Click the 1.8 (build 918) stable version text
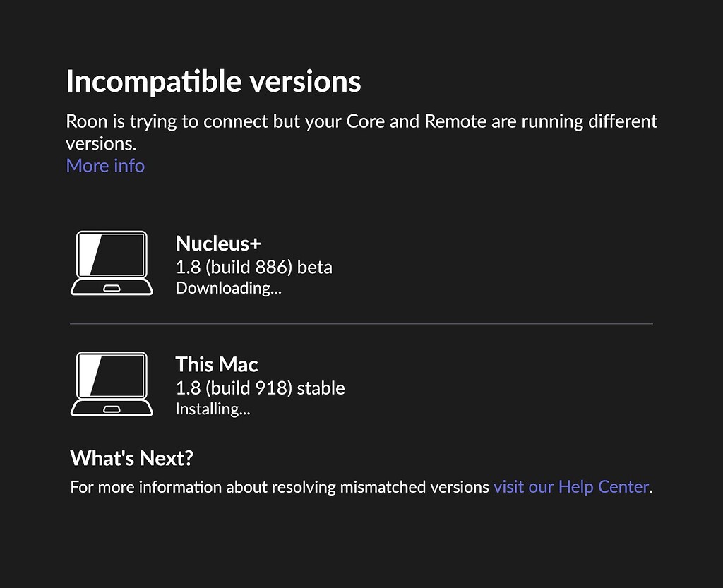 [x=260, y=388]
